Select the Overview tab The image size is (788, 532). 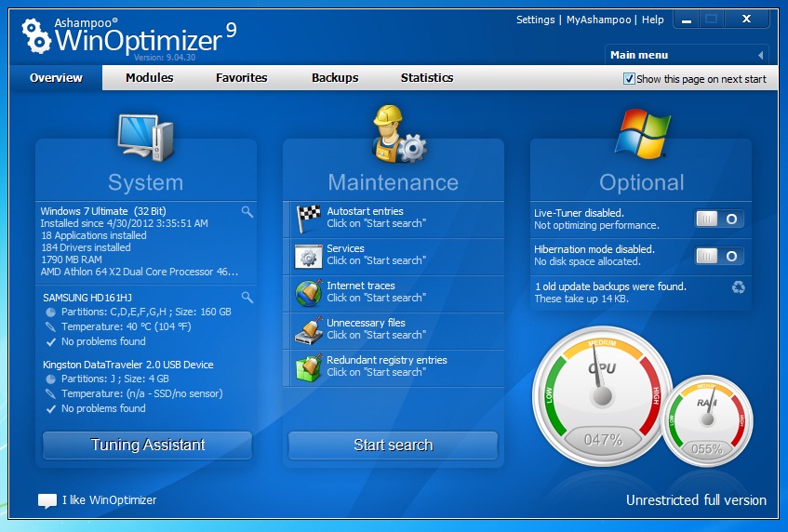[x=56, y=78]
